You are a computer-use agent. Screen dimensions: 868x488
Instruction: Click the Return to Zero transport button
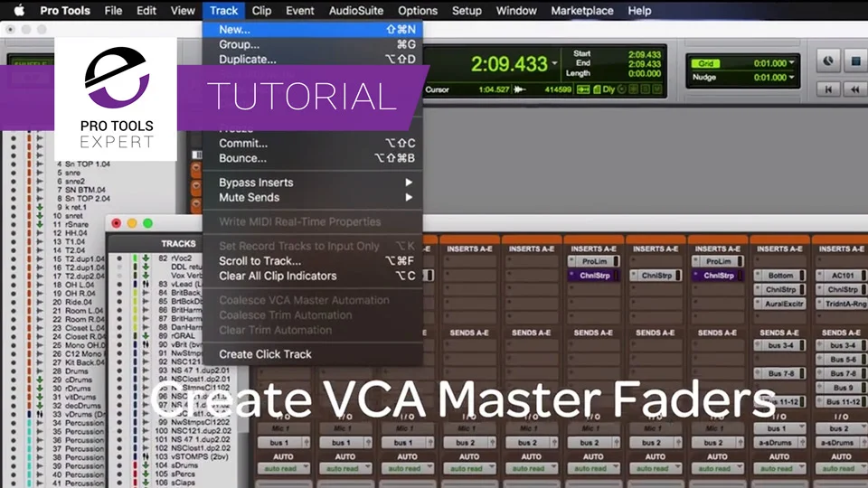click(829, 89)
